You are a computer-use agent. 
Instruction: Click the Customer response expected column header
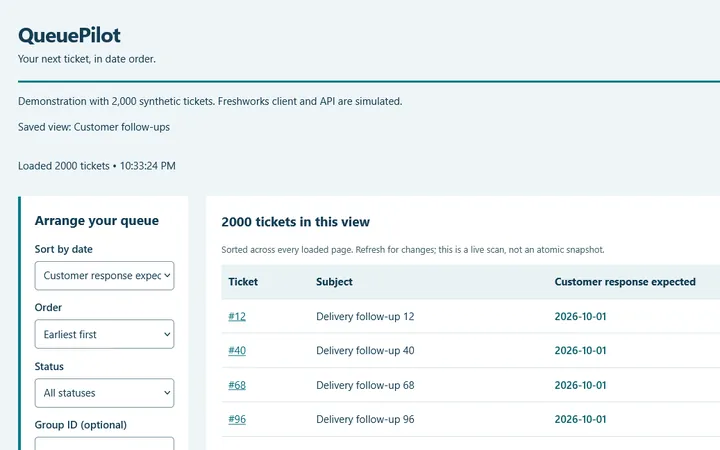[x=625, y=282]
